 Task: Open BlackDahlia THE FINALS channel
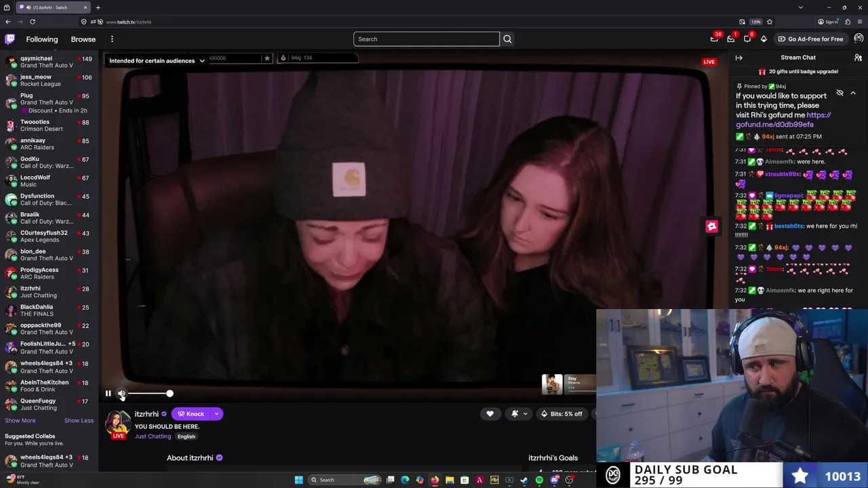click(49, 310)
